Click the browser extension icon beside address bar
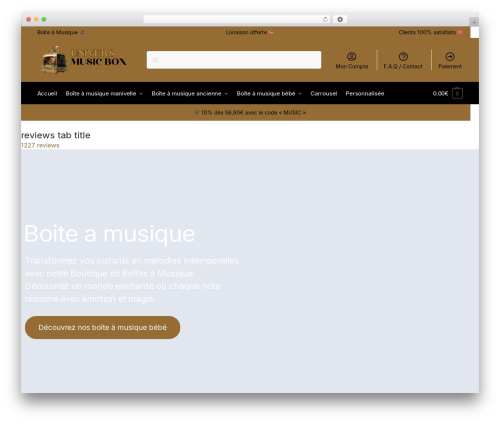This screenshot has width=500, height=423. pyautogui.click(x=340, y=19)
